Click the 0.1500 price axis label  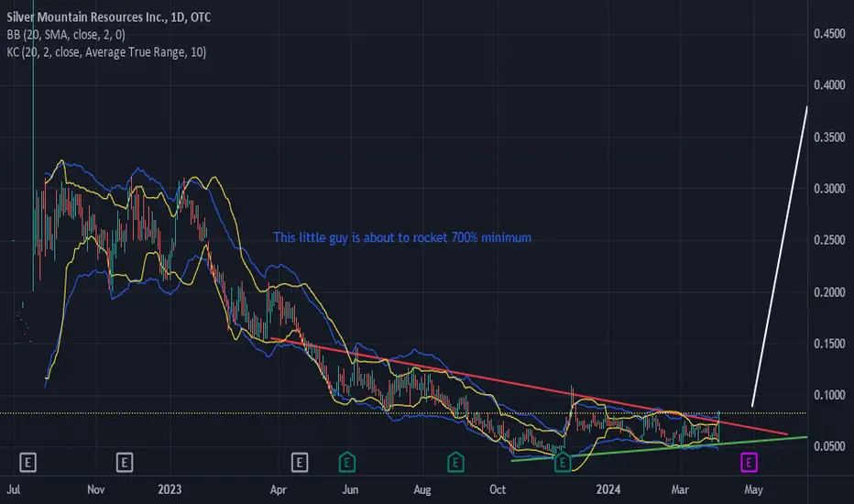pos(829,344)
